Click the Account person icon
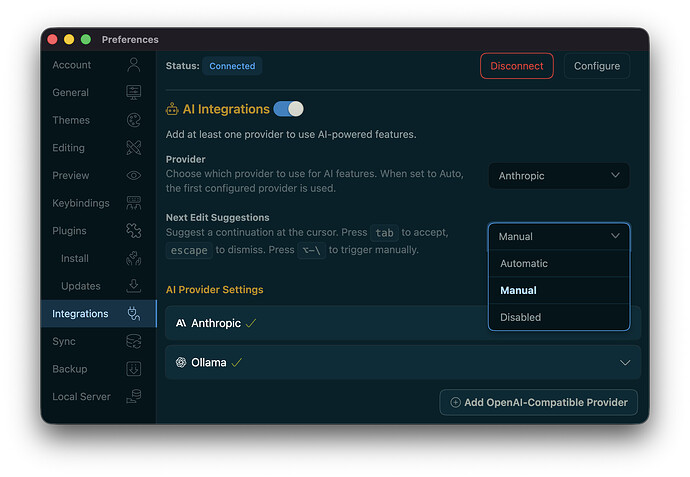This screenshot has height=477, width=690. 134,65
